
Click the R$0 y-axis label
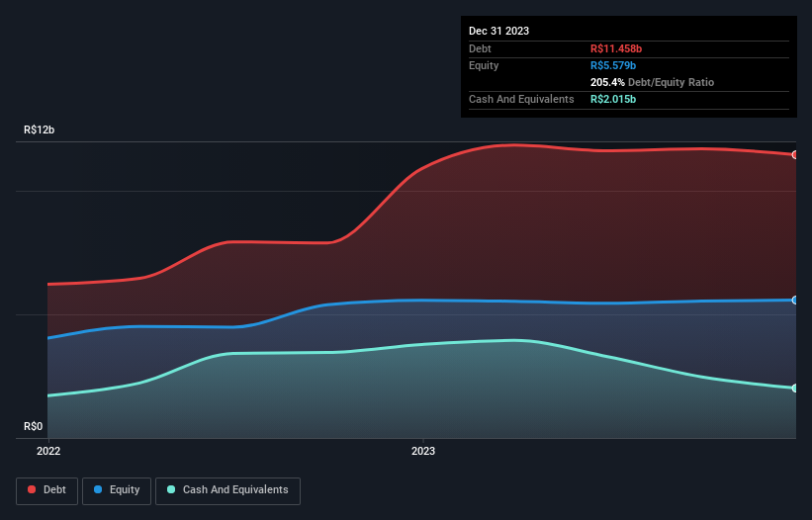point(34,427)
